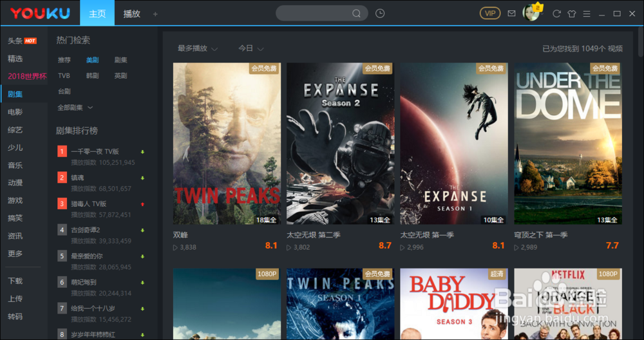Expand the avatar account dropdown arrow

[x=542, y=14]
